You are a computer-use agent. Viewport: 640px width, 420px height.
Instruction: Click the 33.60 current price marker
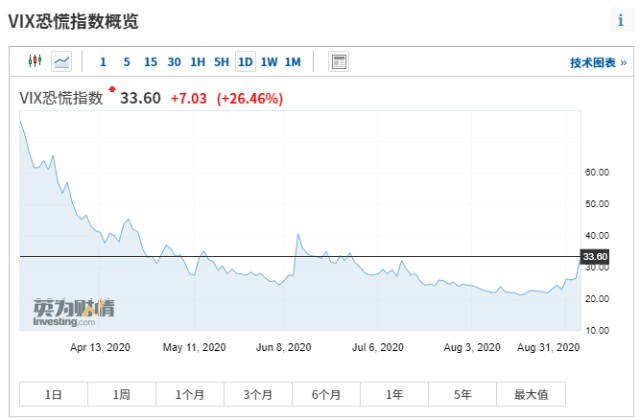[595, 257]
